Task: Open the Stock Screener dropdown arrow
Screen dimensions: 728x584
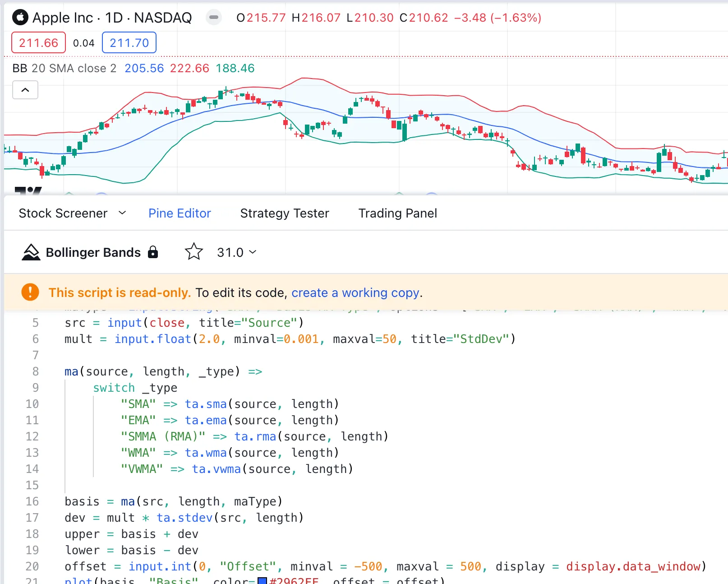Action: point(122,213)
